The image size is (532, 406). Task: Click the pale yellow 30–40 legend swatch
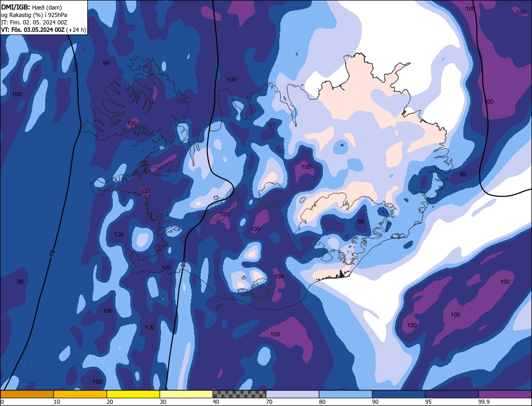point(186,394)
